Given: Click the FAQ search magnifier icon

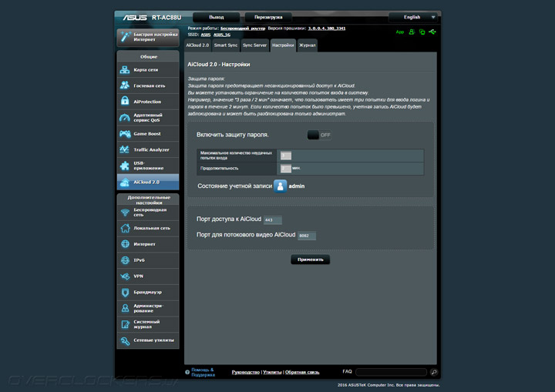Looking at the screenshot, I should 433,372.
